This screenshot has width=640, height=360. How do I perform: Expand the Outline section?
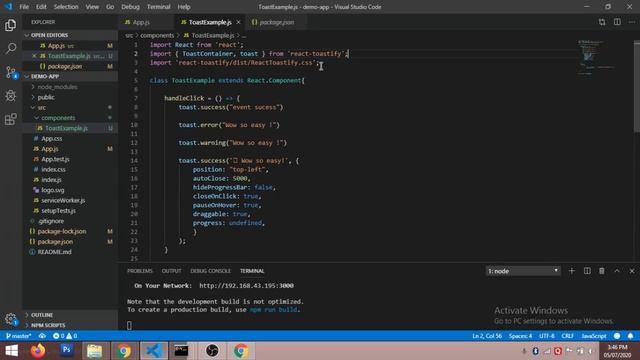[x=70, y=315]
